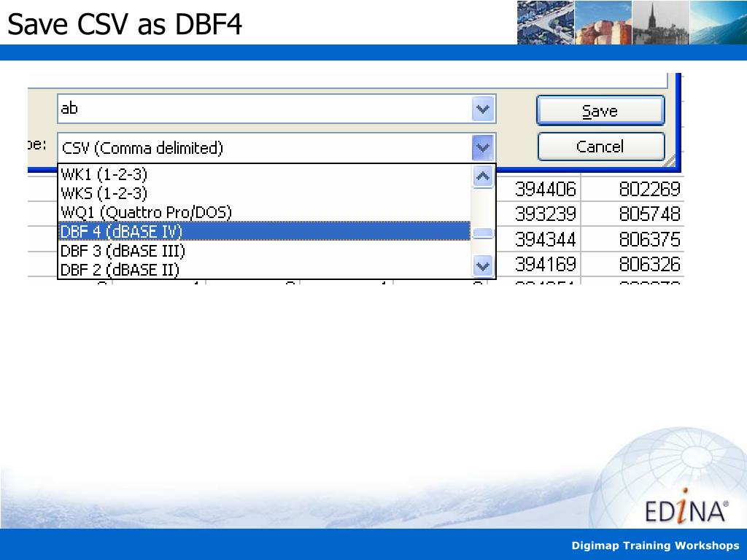Choose WK1 (1-2-3) from the list

[264, 174]
